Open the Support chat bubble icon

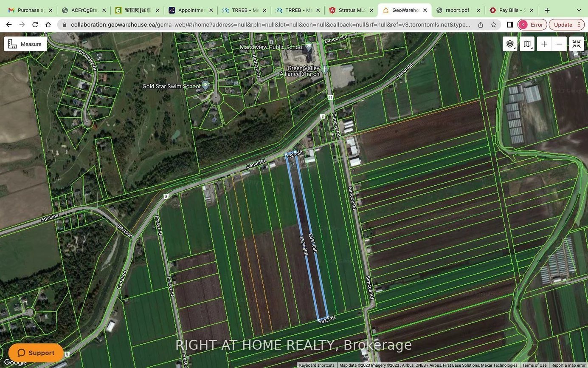pos(22,352)
